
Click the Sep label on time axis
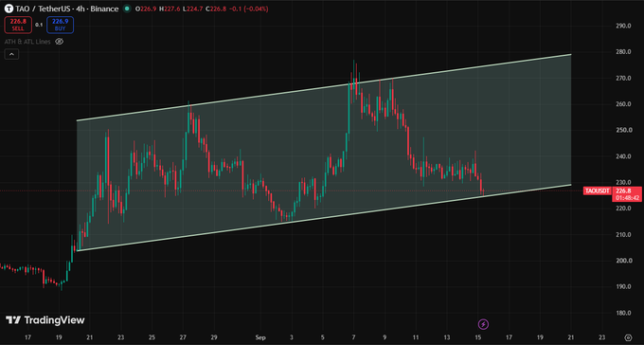[x=260, y=337]
